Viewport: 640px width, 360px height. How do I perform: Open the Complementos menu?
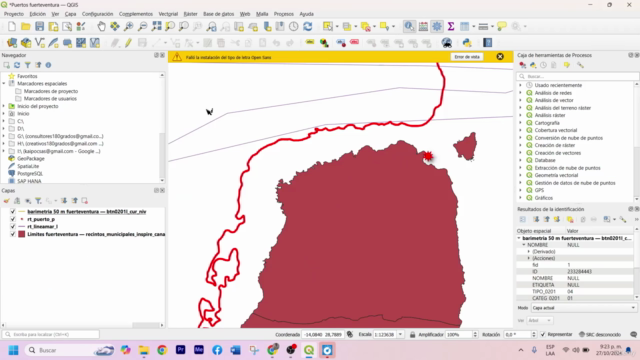[136, 14]
